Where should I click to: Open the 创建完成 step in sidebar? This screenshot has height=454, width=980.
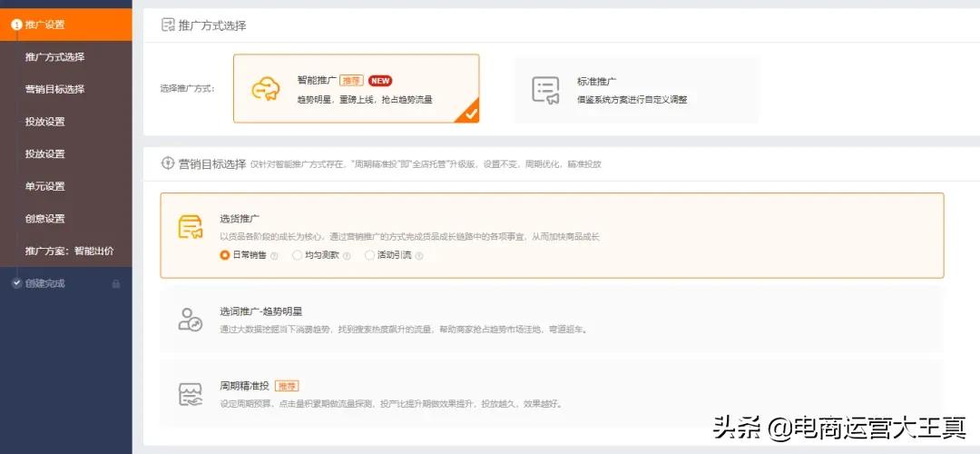point(65,283)
